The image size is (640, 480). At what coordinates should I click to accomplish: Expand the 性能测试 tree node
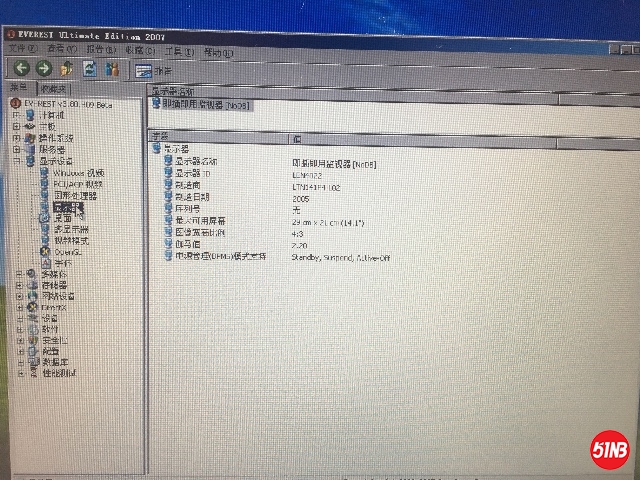(21, 373)
